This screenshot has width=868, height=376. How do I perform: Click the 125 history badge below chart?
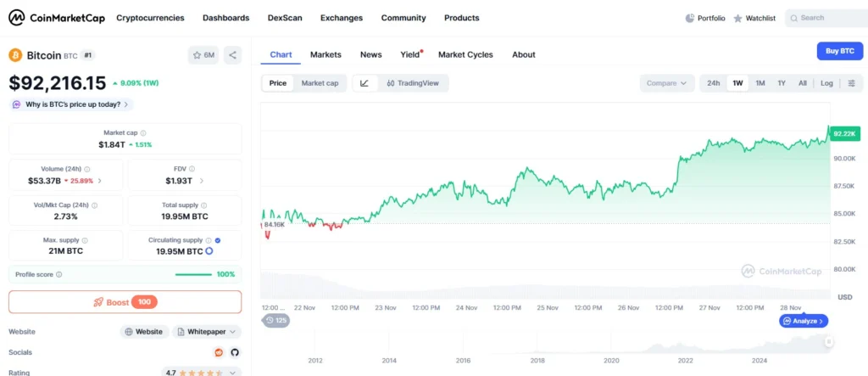275,320
